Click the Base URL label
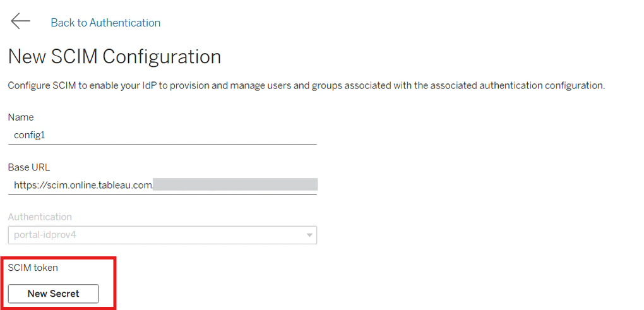644x310 pixels. click(29, 167)
